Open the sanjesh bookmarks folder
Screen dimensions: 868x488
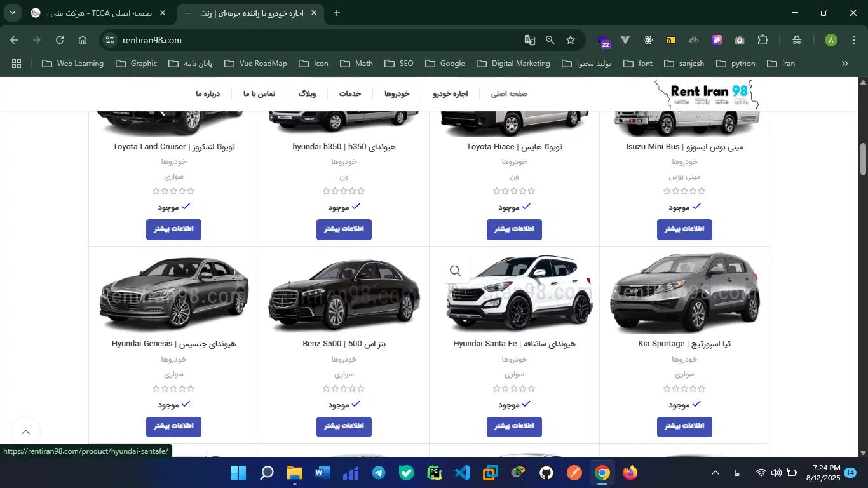(x=684, y=64)
